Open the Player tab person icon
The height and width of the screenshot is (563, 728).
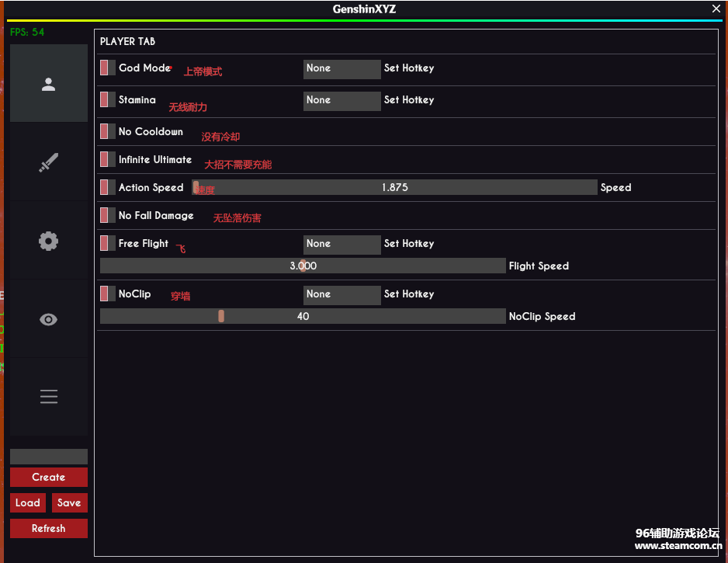[x=49, y=84]
